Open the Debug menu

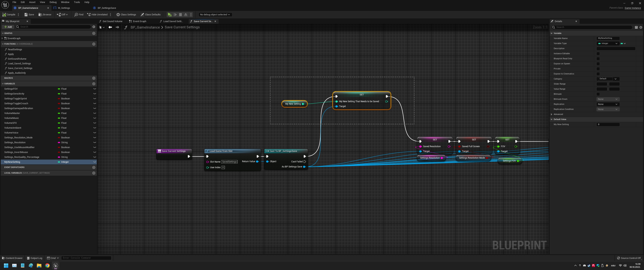53,2
